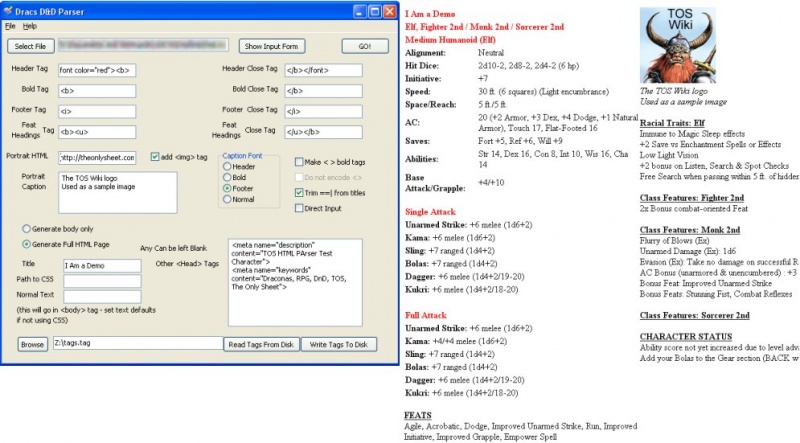The height and width of the screenshot is (443, 800).
Task: Select Normal caption font radio button
Action: 227,199
